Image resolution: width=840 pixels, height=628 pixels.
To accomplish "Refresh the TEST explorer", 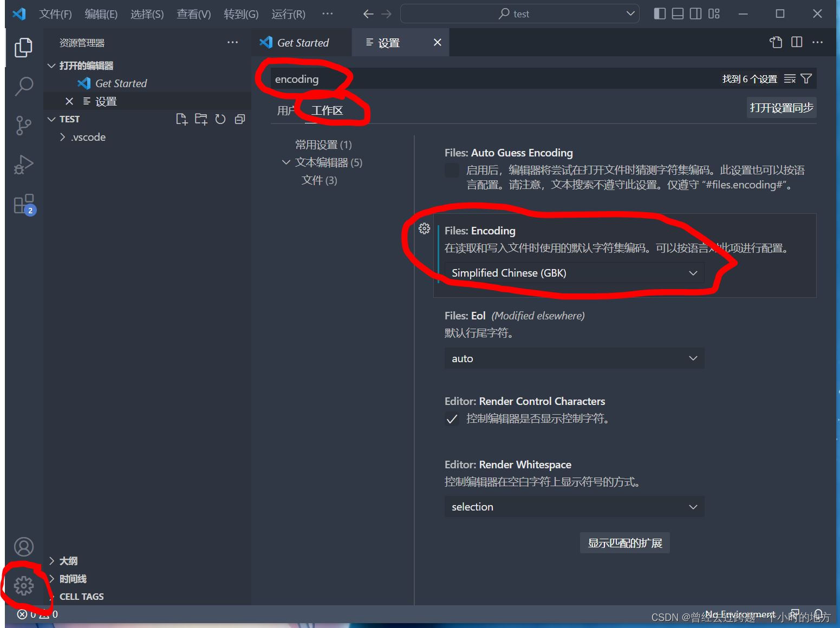I will click(x=220, y=119).
